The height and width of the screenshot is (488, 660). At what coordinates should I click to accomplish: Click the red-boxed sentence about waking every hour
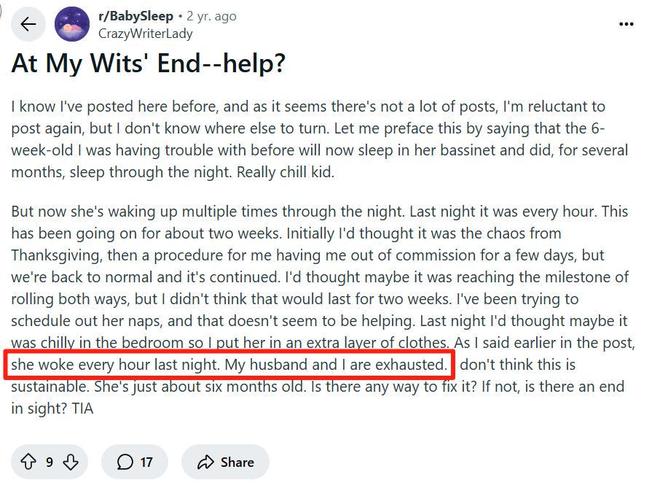pyautogui.click(x=229, y=365)
